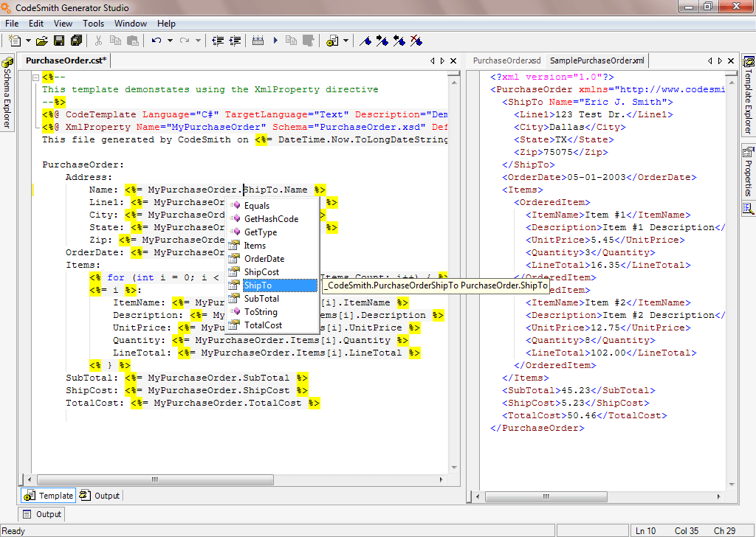Open the Help menu
Image resolution: width=756 pixels, height=537 pixels.
pyautogui.click(x=166, y=24)
